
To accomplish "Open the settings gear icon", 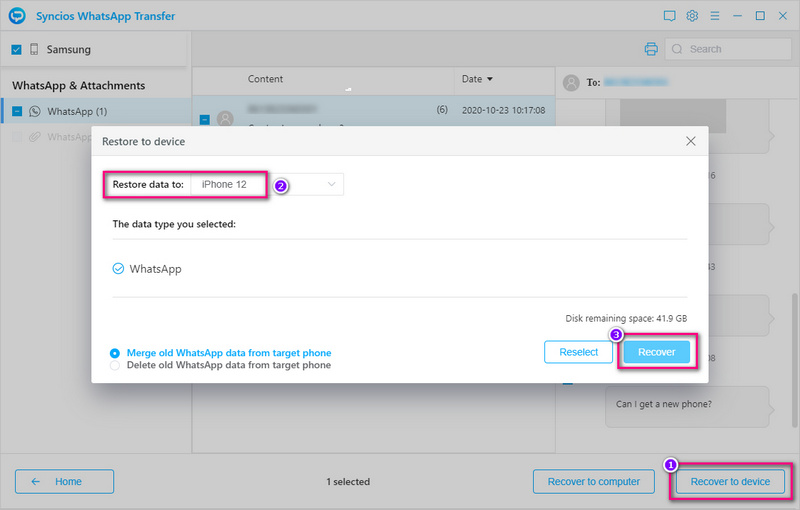I will coord(692,16).
